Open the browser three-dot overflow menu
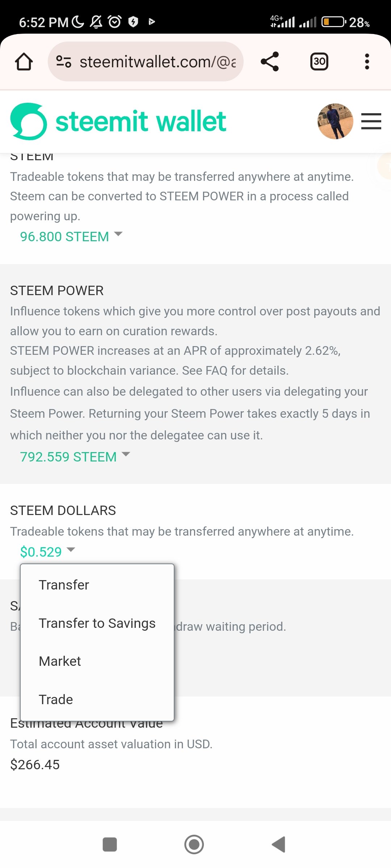Screen dimensions: 391x868 [x=367, y=61]
